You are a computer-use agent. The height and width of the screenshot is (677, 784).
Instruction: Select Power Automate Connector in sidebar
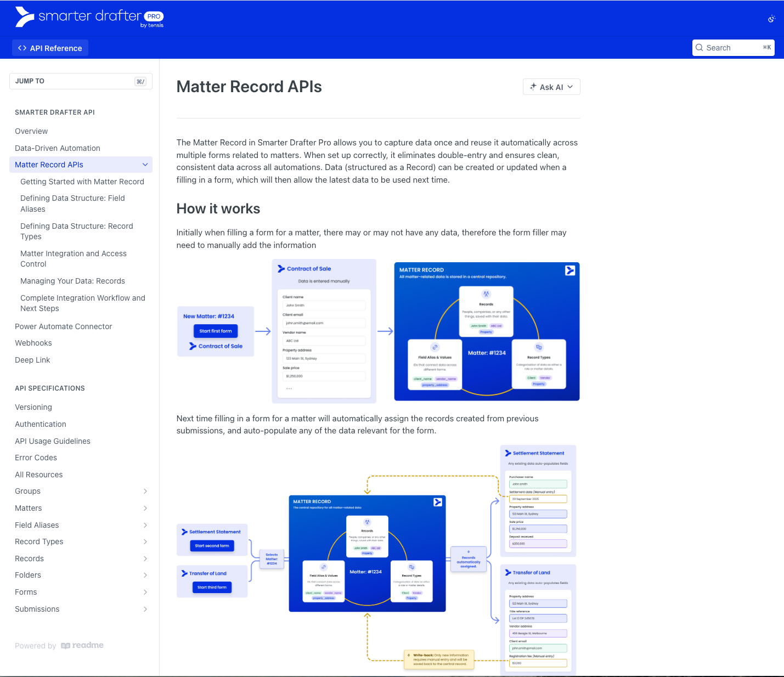64,326
